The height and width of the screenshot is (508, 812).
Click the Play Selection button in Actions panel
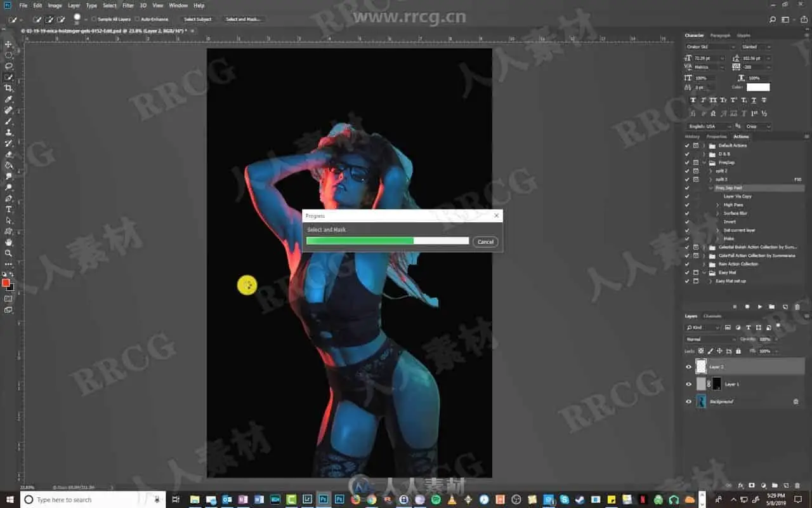(760, 307)
